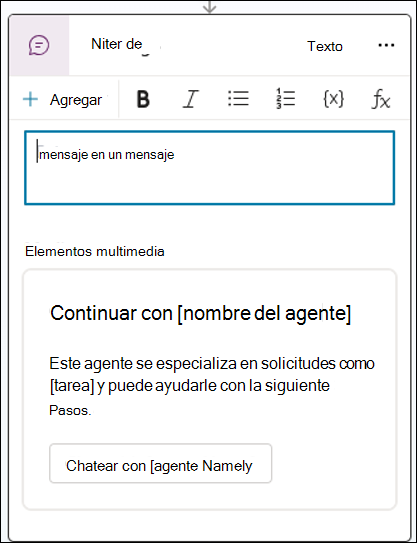The image size is (417, 543).
Task: Click the message node chat bubble icon
Action: pyautogui.click(x=39, y=45)
